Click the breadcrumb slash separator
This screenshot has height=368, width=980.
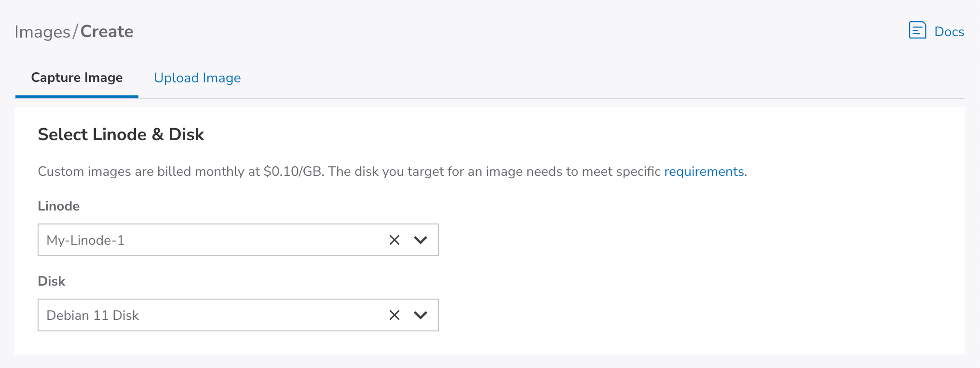click(75, 32)
